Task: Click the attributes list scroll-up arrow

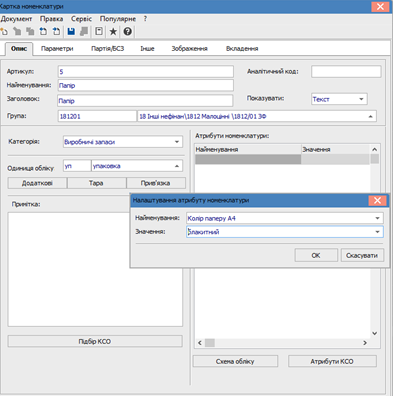Action: pyautogui.click(x=375, y=150)
